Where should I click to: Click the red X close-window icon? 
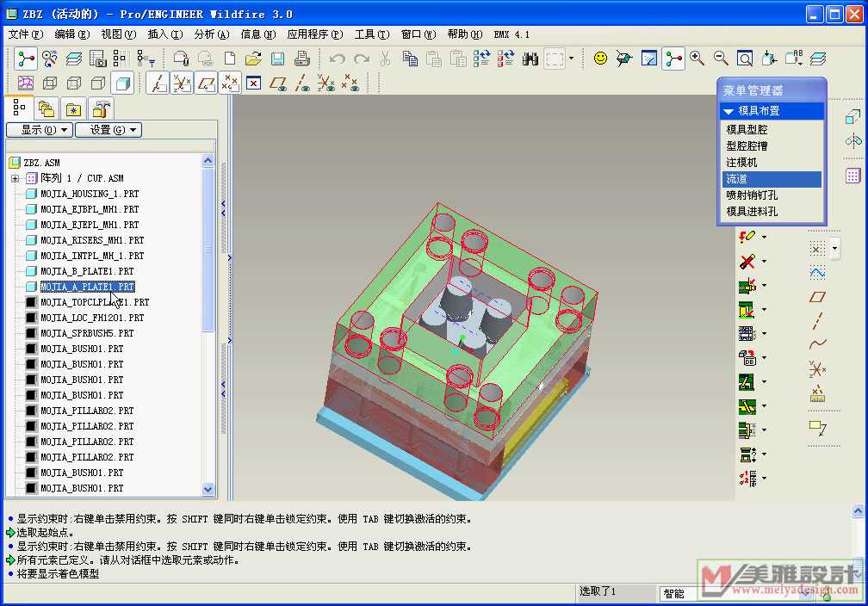(x=253, y=83)
